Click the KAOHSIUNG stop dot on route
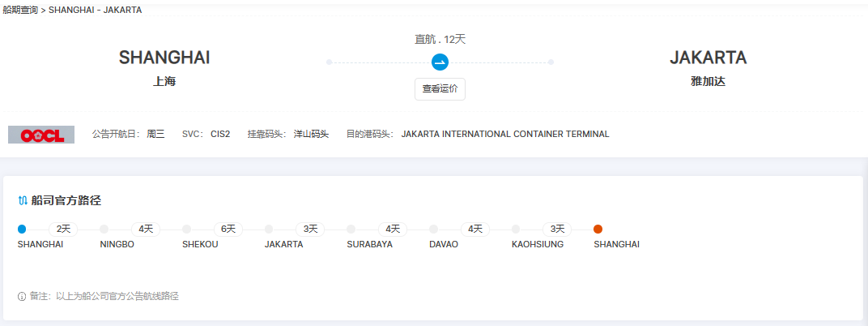The width and height of the screenshot is (868, 326). (x=516, y=229)
